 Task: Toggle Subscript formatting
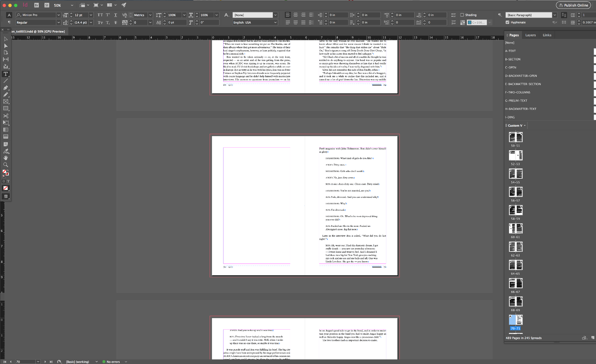click(108, 22)
